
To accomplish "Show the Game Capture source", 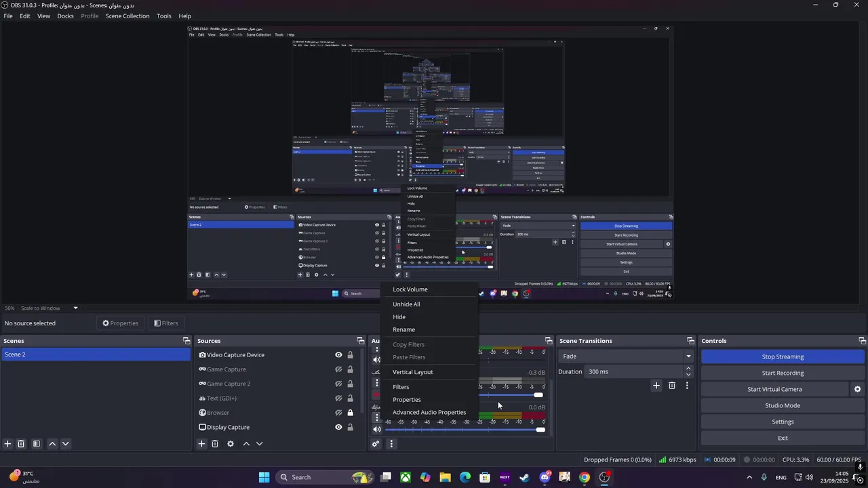I will (x=338, y=369).
